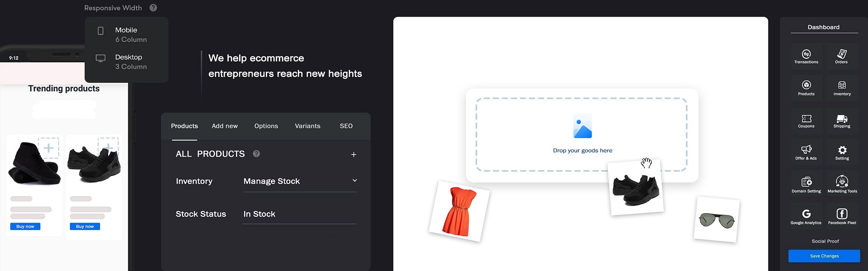Click the ALL PRODUCTS heading
Screen dimensions: 868x271
210,154
